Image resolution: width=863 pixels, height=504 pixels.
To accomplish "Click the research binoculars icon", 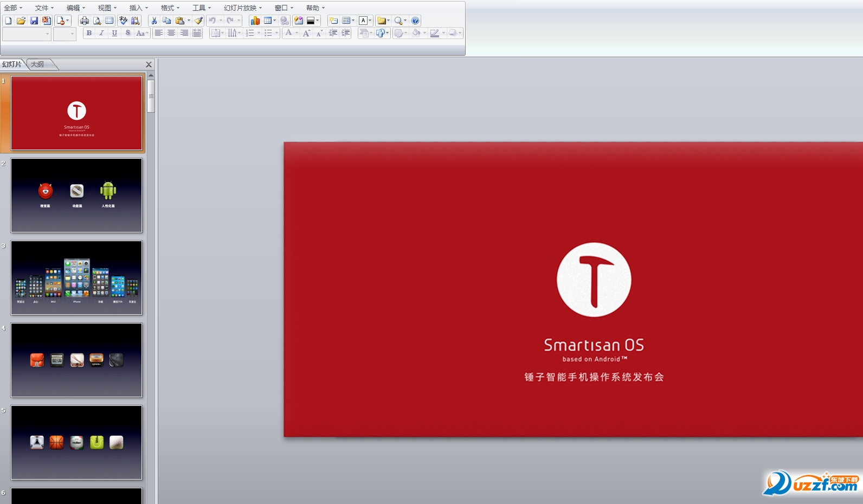I will [136, 21].
